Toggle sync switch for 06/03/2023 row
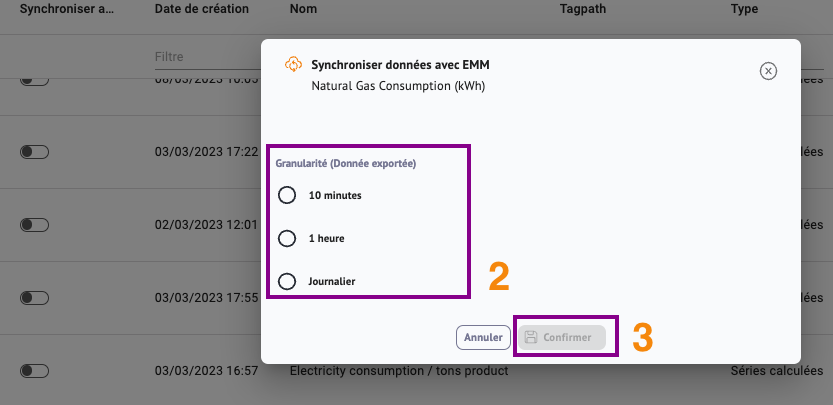 click(x=34, y=80)
